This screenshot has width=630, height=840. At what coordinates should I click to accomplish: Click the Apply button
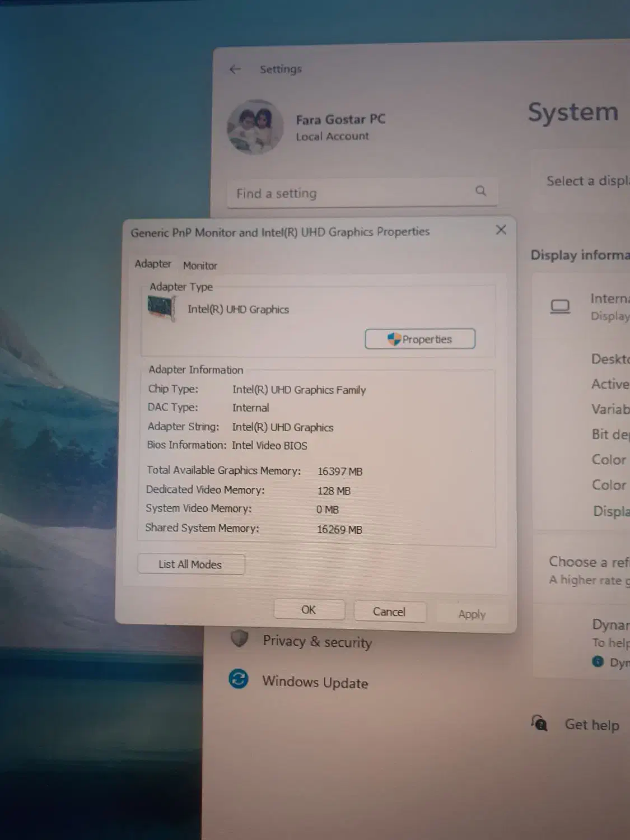coord(472,614)
